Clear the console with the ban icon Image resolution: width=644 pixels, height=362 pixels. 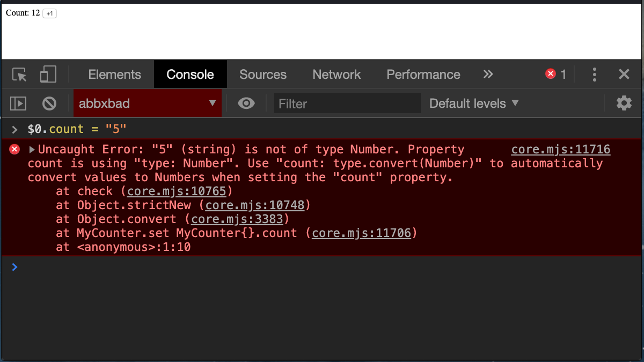49,104
